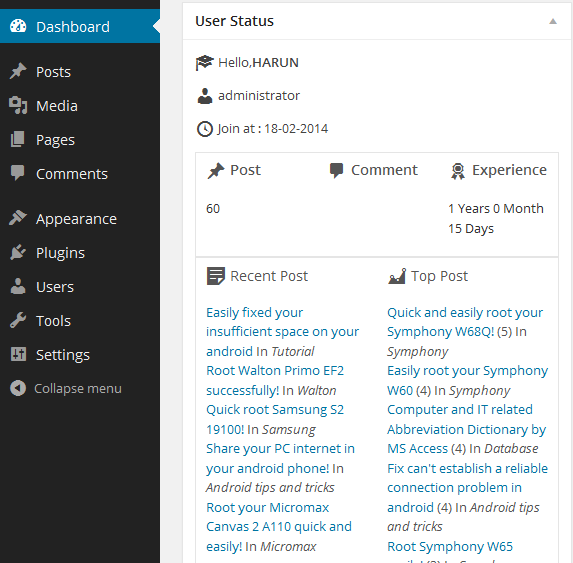Open 'Quick root Samsung S2 19100!' post link
573x563 pixels.
pyautogui.click(x=275, y=419)
